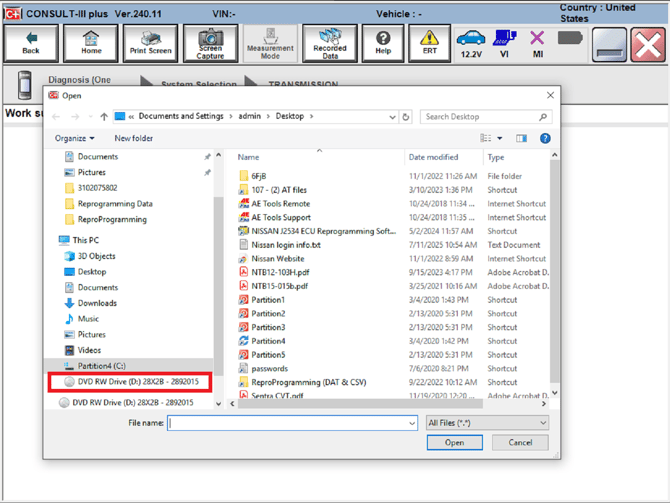670x503 pixels.
Task: Select NTB12-103H.pdf file
Action: click(274, 272)
